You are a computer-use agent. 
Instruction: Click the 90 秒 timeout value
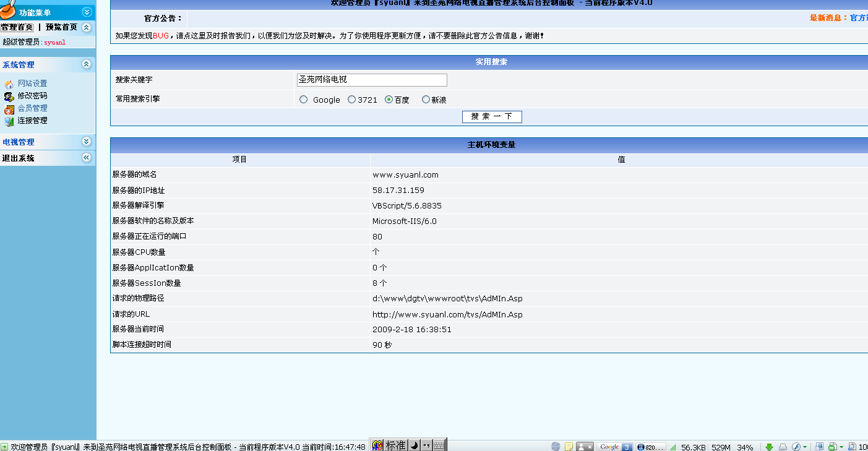382,345
